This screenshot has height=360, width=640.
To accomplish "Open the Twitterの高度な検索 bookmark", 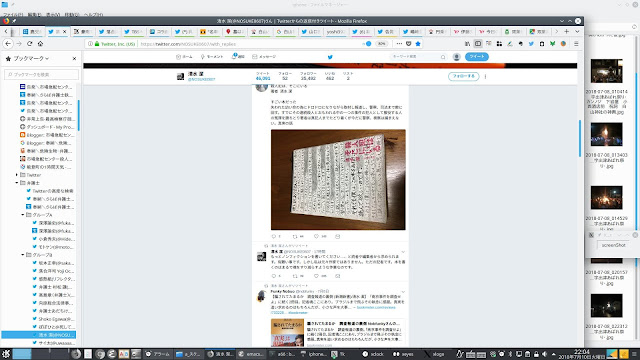I will point(50,191).
